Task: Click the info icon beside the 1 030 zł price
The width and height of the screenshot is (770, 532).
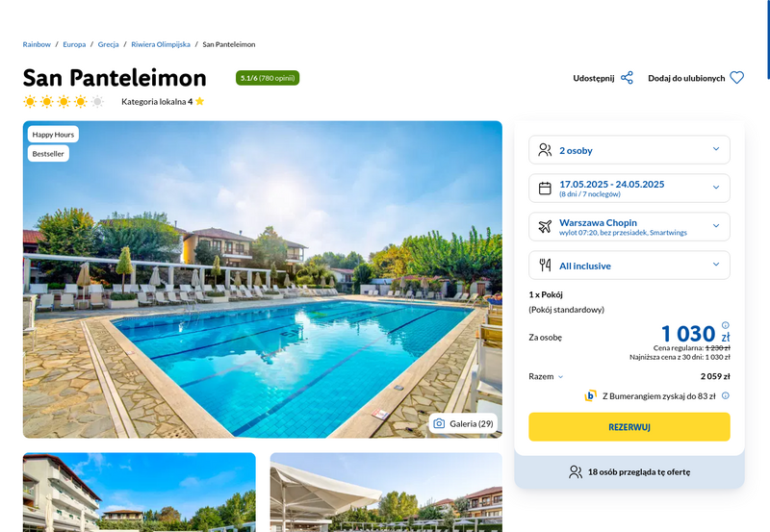Action: point(726,325)
